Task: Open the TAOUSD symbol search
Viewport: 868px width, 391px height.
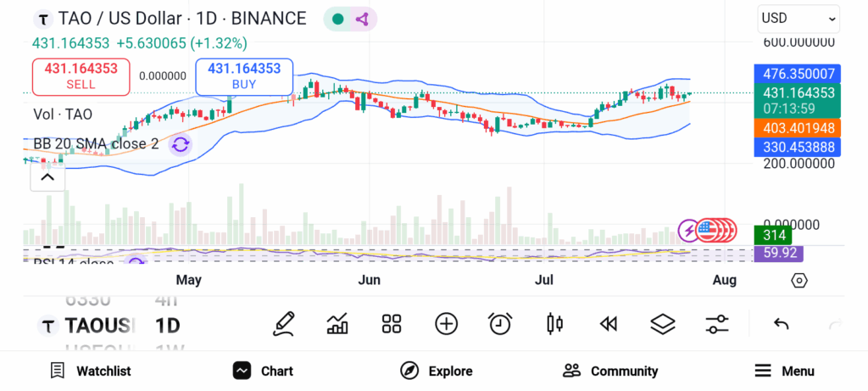Action: coord(100,326)
